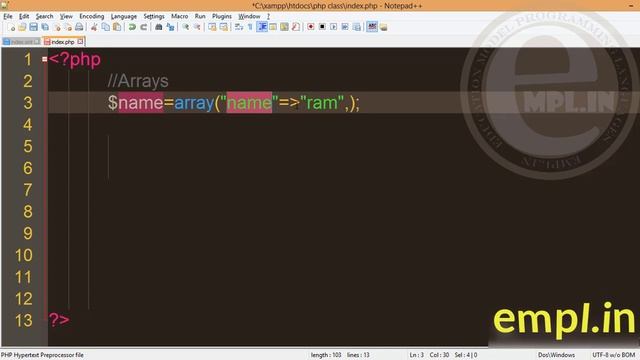640x360 pixels.
Task: Run macro multiple times icon
Action: tap(345, 27)
